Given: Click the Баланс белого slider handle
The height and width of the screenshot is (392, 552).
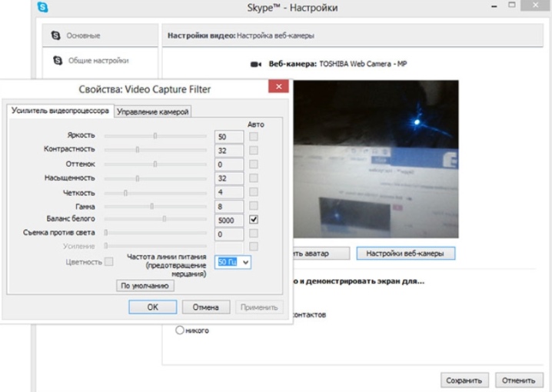Looking at the screenshot, I should point(165,219).
